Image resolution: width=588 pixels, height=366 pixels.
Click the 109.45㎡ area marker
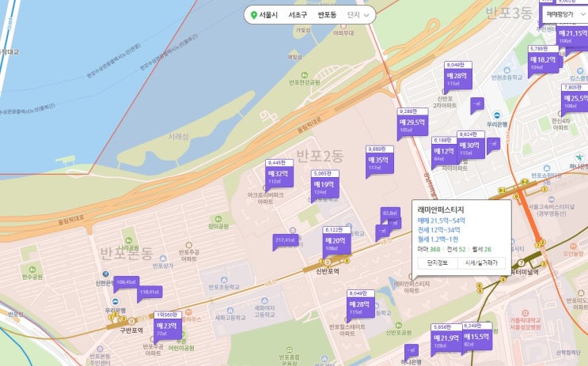click(127, 282)
